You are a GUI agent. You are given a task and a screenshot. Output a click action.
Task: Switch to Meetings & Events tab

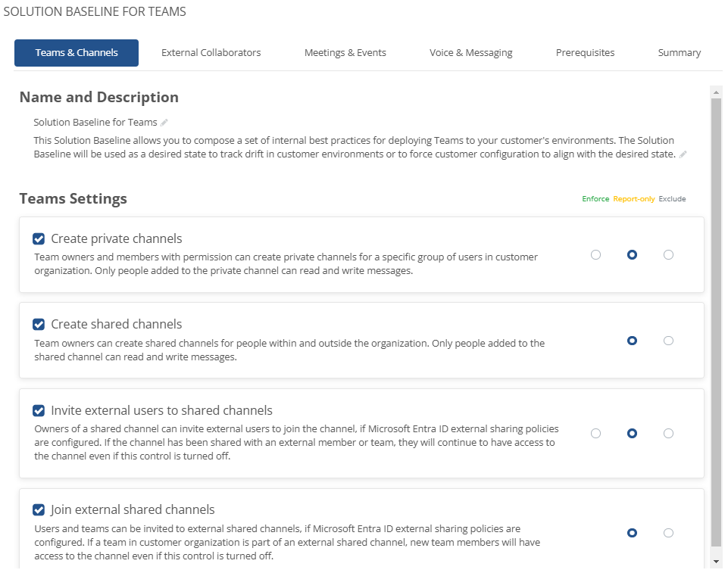[x=345, y=52]
